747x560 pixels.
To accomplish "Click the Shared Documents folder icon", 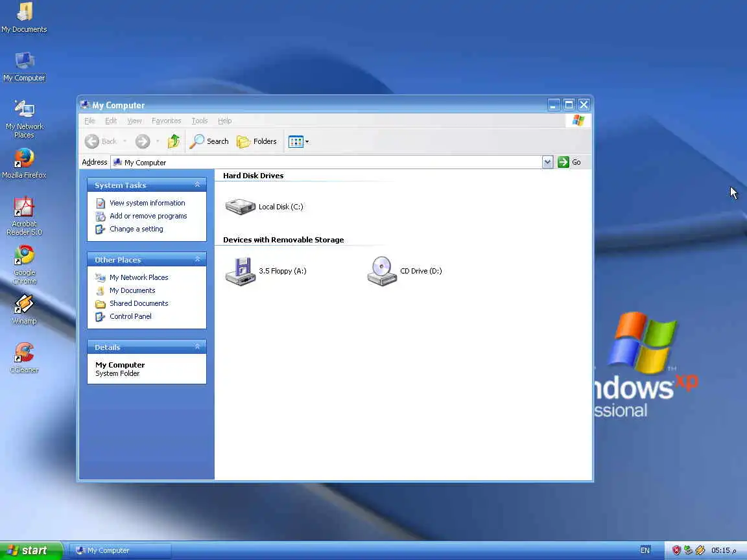I will point(101,304).
